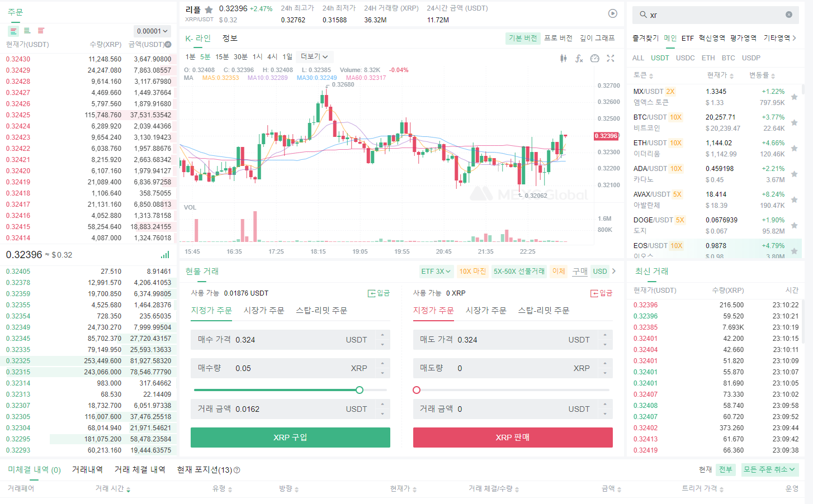The height and width of the screenshot is (504, 813).
Task: Open 10X 마진 trading
Action: point(472,272)
